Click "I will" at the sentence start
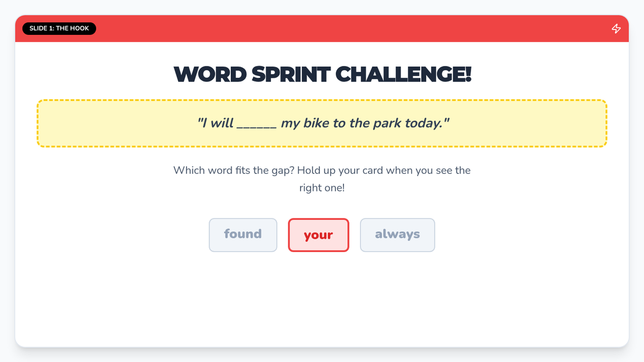Viewport: 644px width, 362px height. [215, 123]
